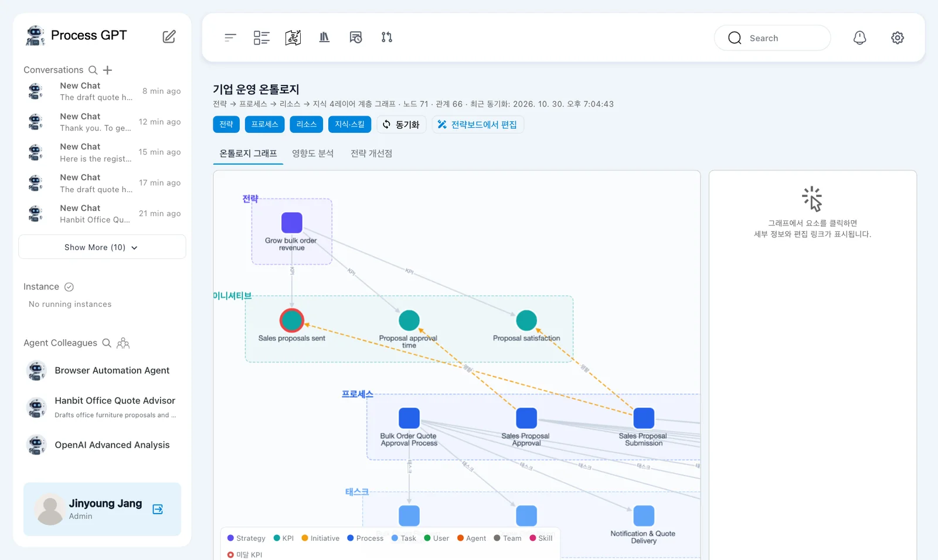Select the Notification & Quote Delivery task node

point(644,516)
